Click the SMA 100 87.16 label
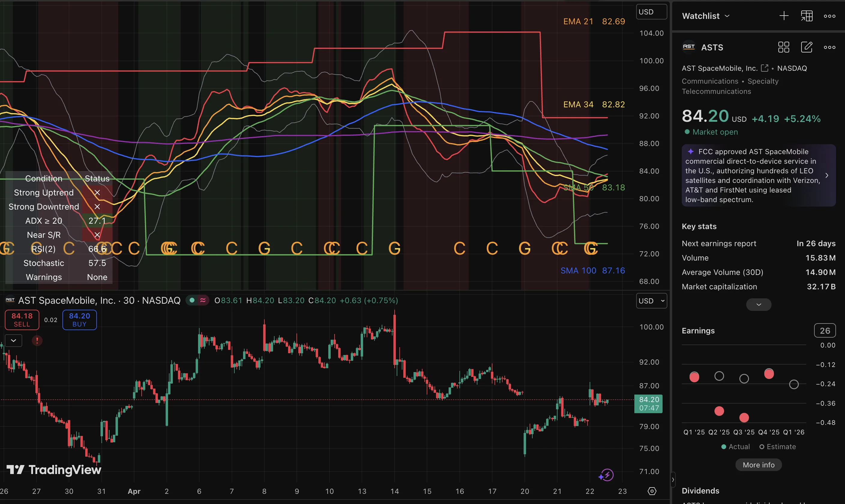Screen dimensions: 845x504 (x=592, y=270)
